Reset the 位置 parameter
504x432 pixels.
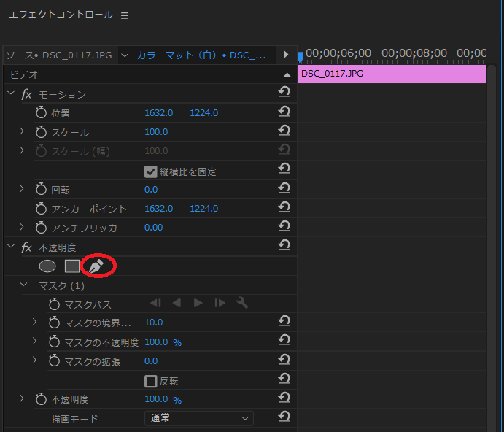[284, 112]
